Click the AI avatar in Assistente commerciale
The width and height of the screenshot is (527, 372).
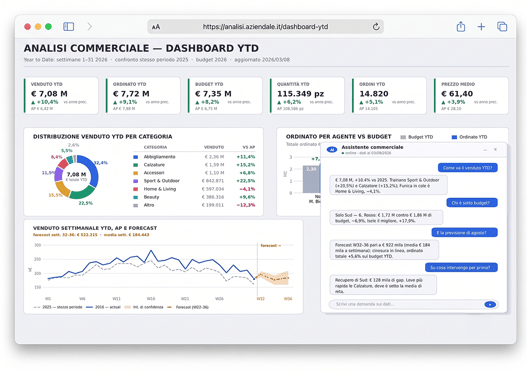[332, 150]
